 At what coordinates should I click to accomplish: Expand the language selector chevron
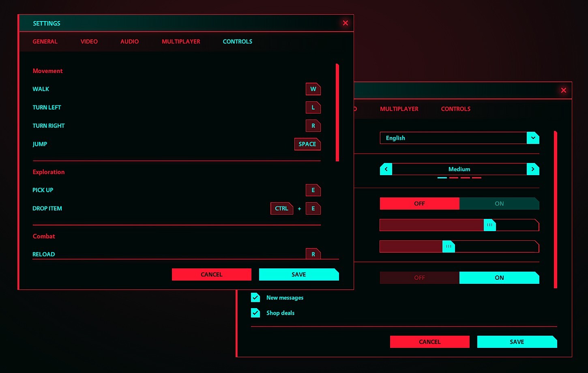pyautogui.click(x=533, y=137)
